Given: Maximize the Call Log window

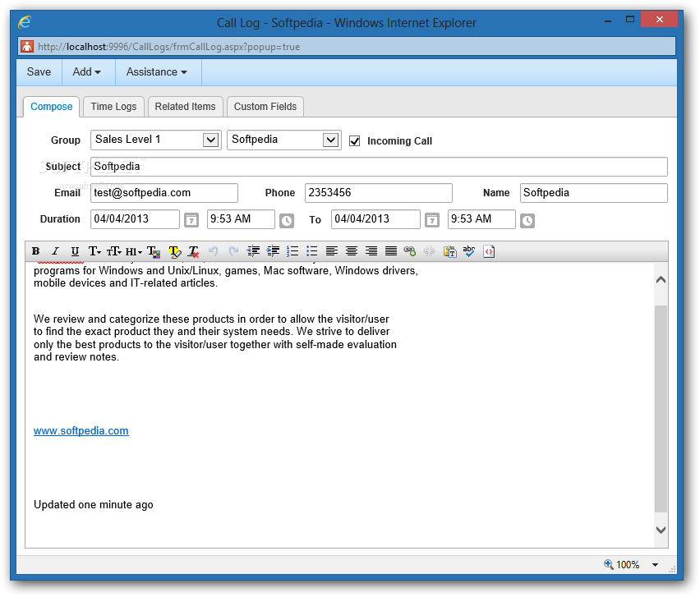Looking at the screenshot, I should (x=630, y=20).
